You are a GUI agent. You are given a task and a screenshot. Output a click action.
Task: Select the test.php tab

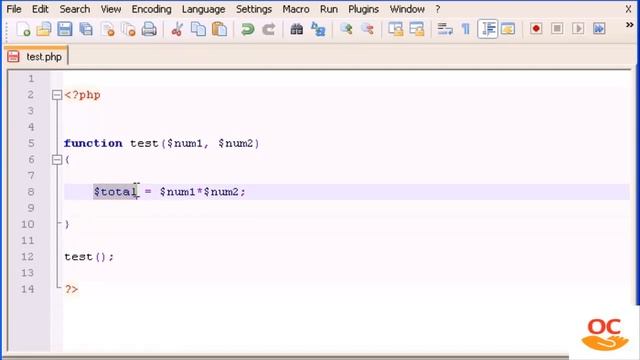click(36, 56)
